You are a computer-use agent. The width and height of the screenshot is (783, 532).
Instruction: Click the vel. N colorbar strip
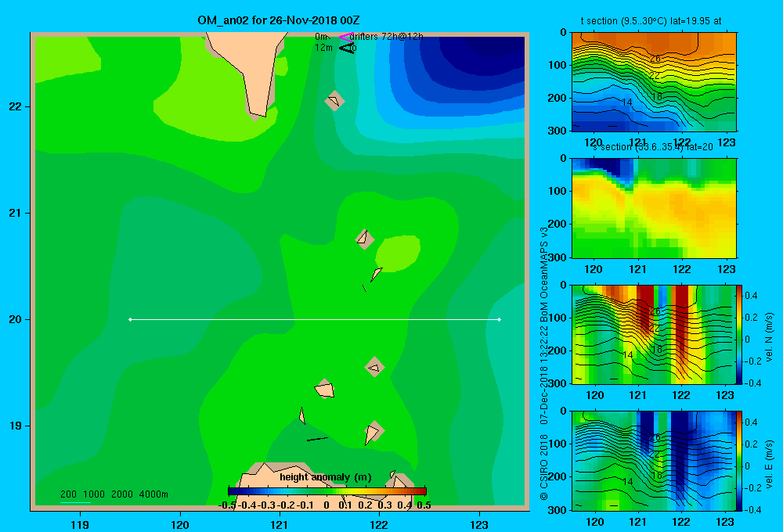click(739, 334)
